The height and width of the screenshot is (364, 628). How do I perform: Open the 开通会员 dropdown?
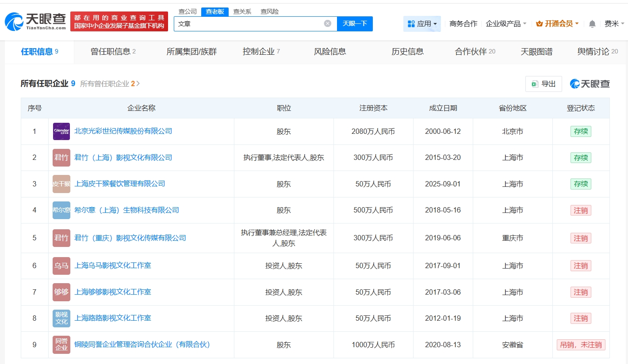(557, 24)
